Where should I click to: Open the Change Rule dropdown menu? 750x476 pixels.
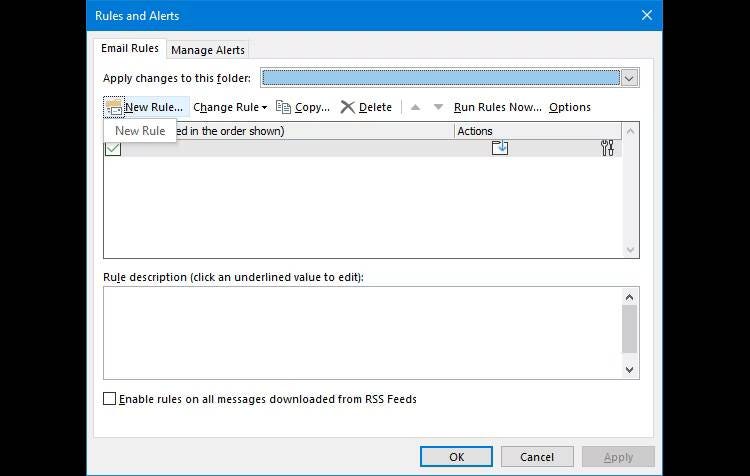pyautogui.click(x=230, y=107)
